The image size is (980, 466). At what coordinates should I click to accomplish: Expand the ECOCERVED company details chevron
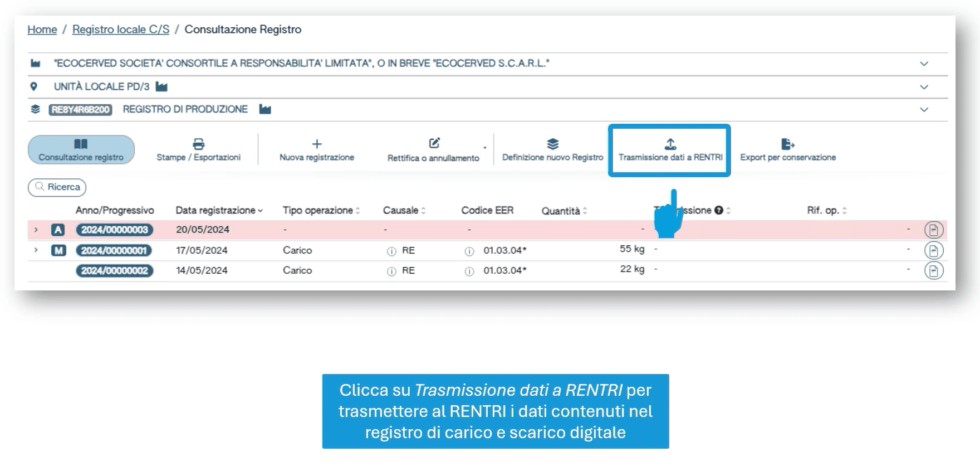[924, 64]
